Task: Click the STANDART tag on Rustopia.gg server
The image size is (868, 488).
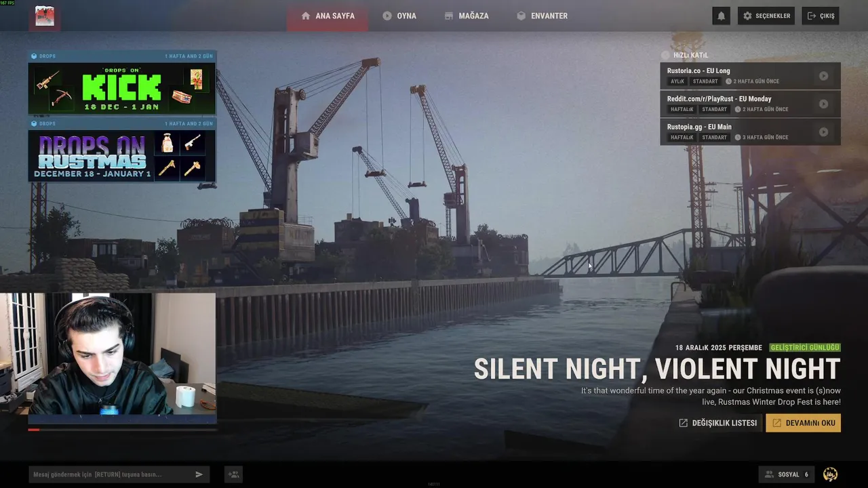Action: (x=714, y=138)
